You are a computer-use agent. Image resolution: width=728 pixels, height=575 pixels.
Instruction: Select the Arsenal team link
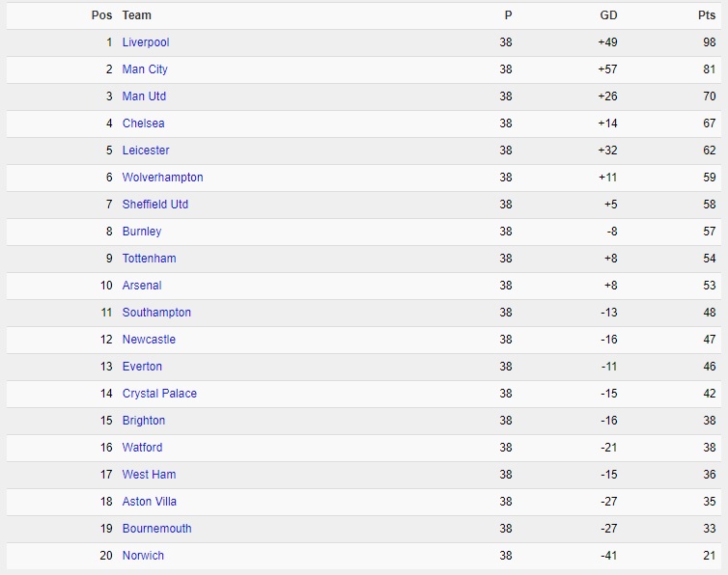coord(142,285)
